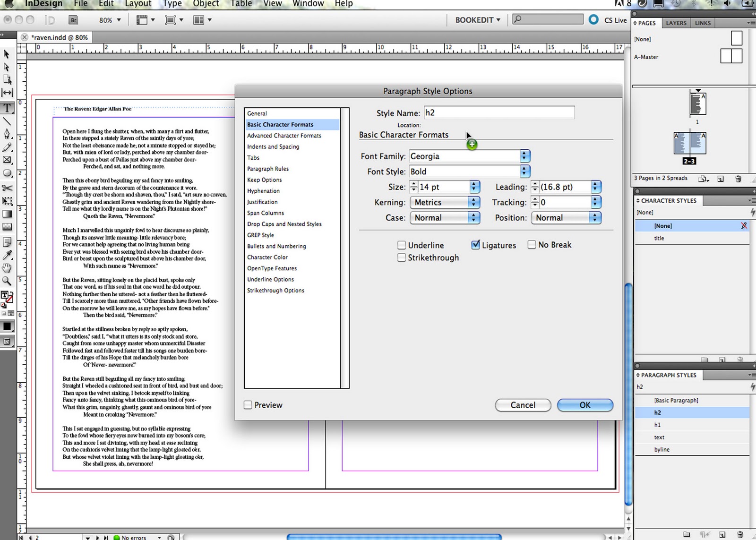The height and width of the screenshot is (540, 756).
Task: Select the Pencil tool
Action: coord(7,147)
